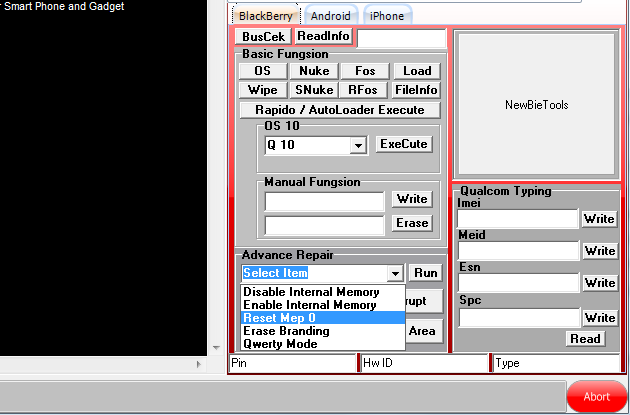Click the NewBieTools panel
This screenshot has height=415, width=630.
[x=536, y=105]
